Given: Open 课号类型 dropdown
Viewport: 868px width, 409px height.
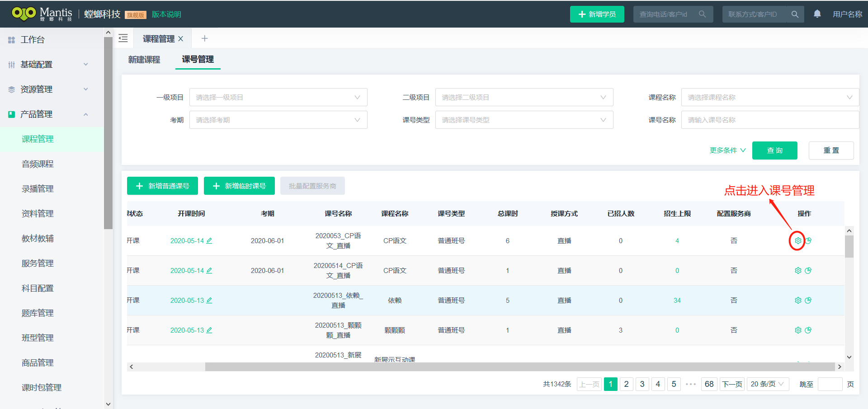Looking at the screenshot, I should pos(524,120).
